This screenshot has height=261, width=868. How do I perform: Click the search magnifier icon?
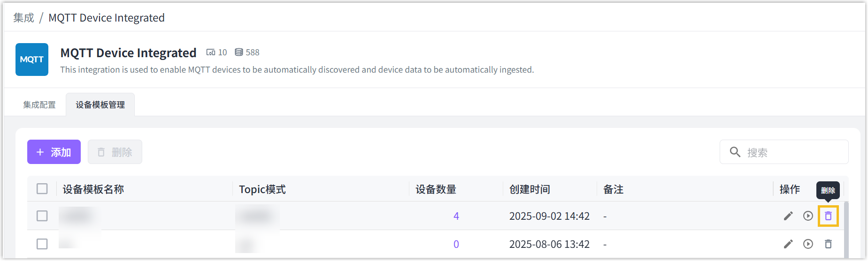735,152
